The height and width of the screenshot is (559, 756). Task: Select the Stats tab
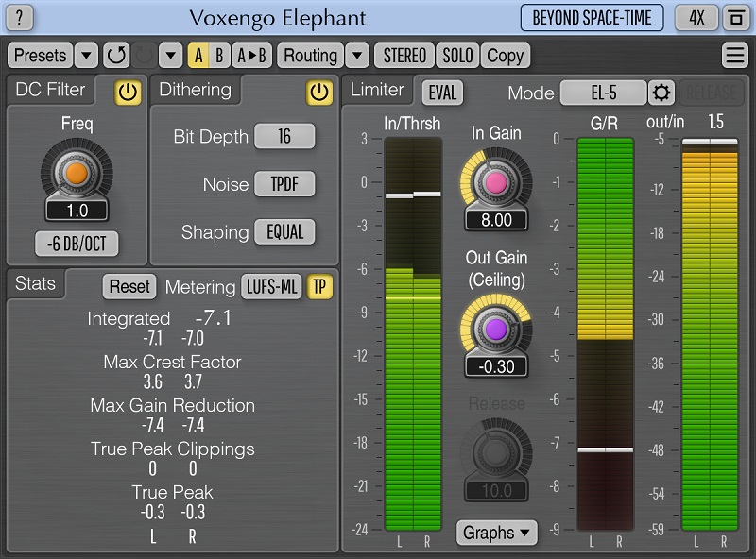[x=35, y=283]
